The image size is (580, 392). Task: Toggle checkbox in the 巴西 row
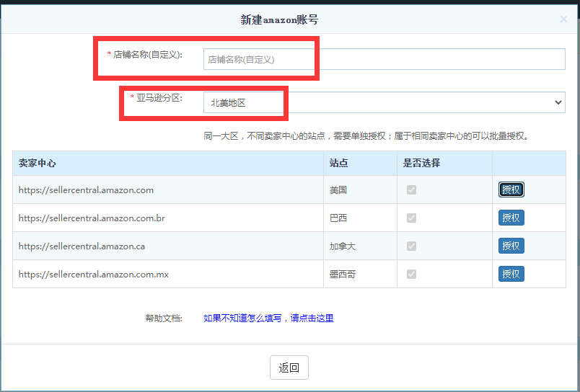(x=411, y=218)
